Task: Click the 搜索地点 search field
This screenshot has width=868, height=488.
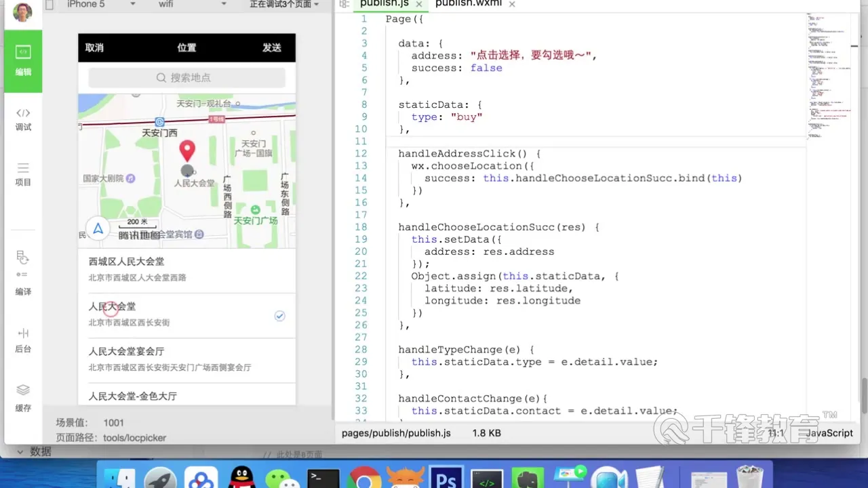Action: coord(186,77)
